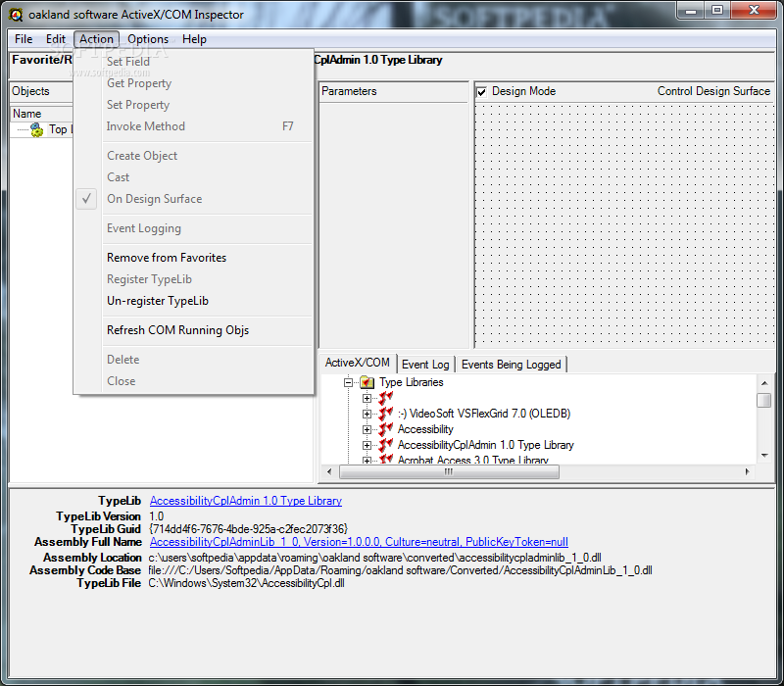Click the Cast menu entry
784x686 pixels.
point(193,177)
